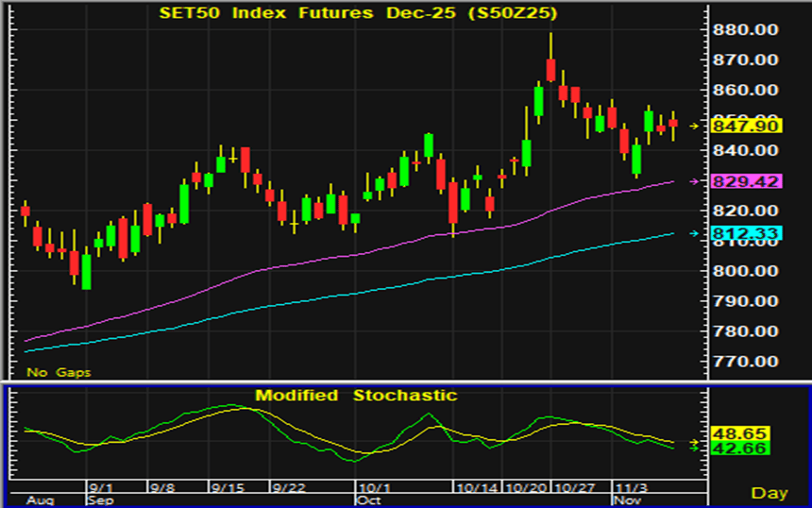
Task: Click the No Gaps label
Action: tap(59, 372)
